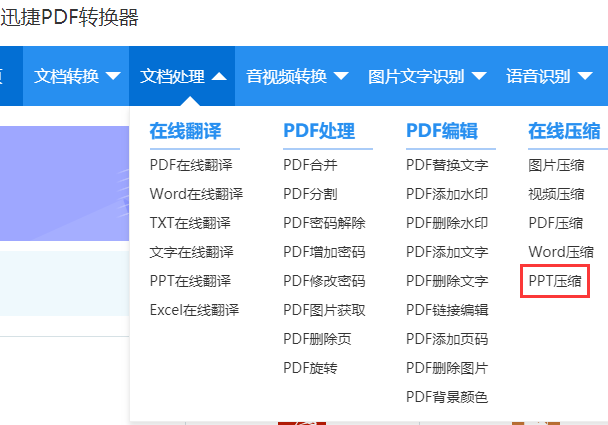608x425 pixels.
Task: Open PDF删除页
Action: tap(317, 339)
